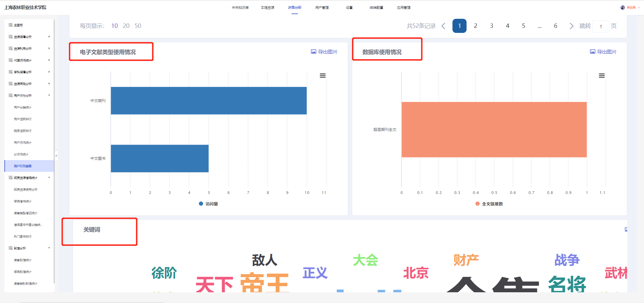Open the 中央知识库 top menu
Viewport: 644px width, 303px height.
[240, 7]
